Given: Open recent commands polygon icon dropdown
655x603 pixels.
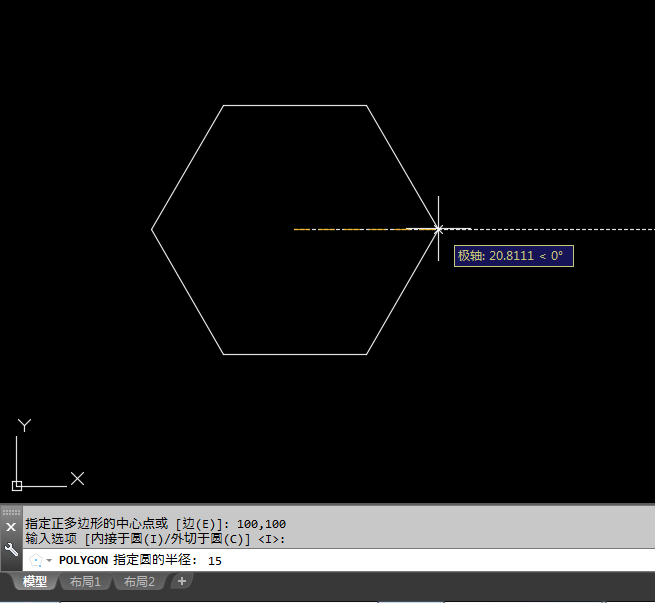Looking at the screenshot, I should (41, 560).
